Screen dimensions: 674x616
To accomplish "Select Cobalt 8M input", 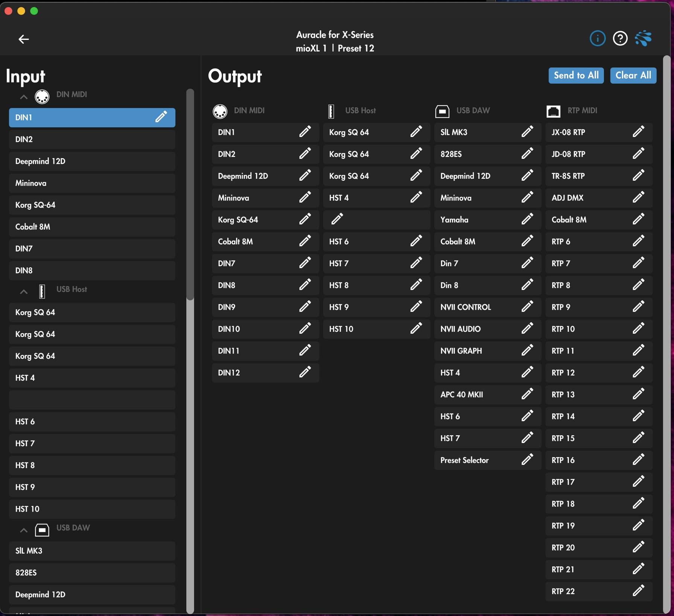I will 92,227.
